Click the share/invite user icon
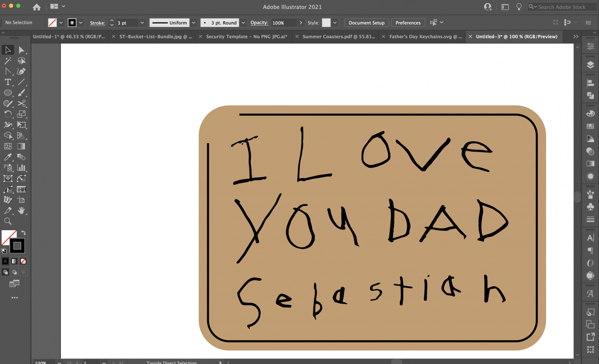Image resolution: width=599 pixels, height=364 pixels. (488, 7)
